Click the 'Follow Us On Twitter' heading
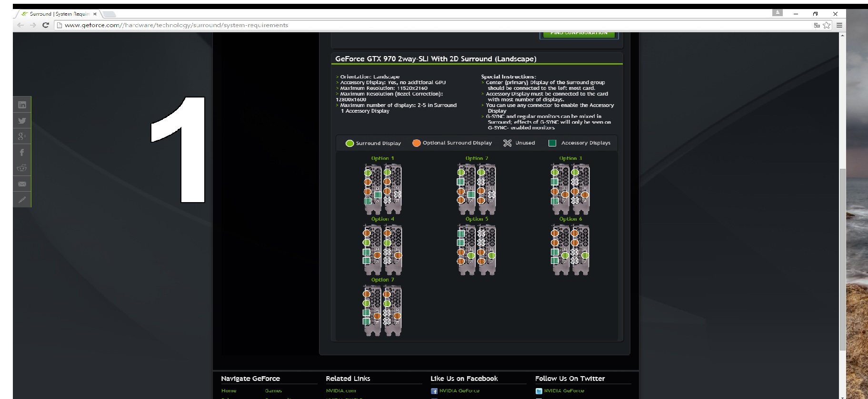 tap(570, 379)
